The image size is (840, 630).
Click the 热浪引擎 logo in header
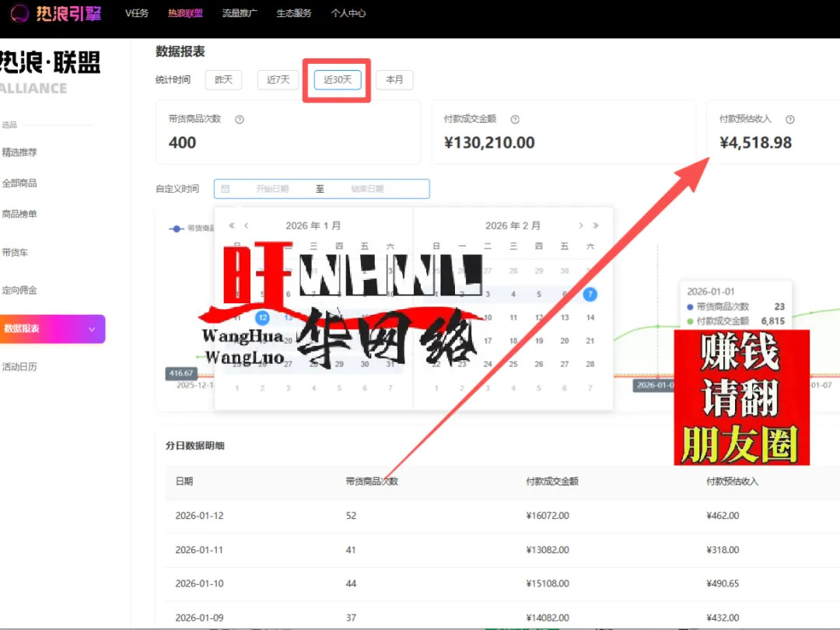click(57, 14)
